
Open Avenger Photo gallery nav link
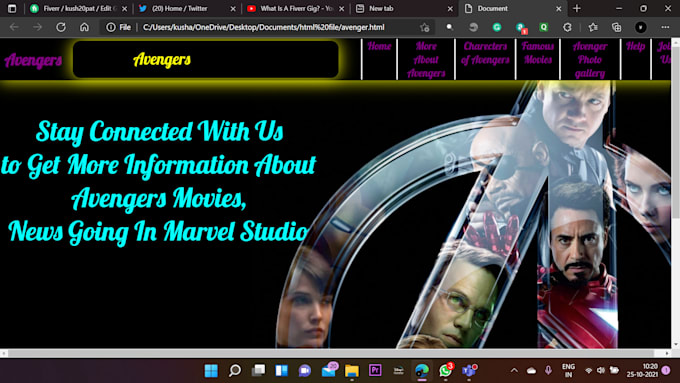[590, 59]
